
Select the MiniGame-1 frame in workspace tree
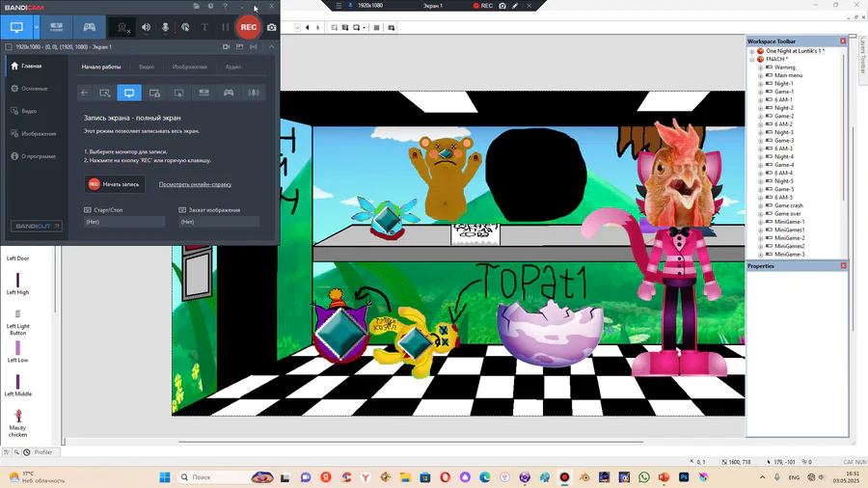tap(789, 222)
